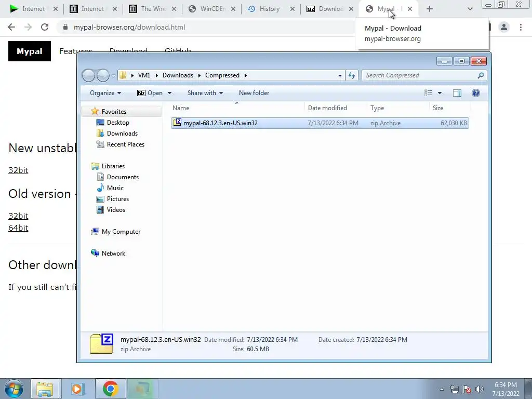Viewport: 532px width, 399px height.
Task: Open the view options dropdown arrow
Action: pos(440,93)
